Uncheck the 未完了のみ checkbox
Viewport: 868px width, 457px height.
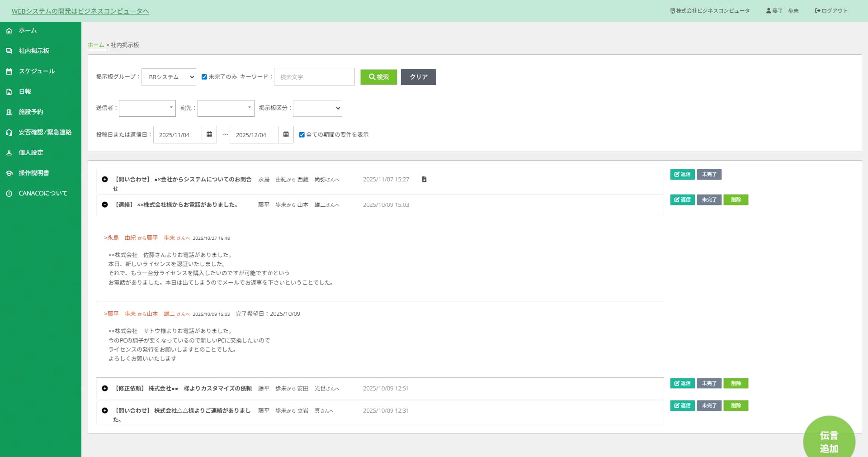[x=204, y=77]
